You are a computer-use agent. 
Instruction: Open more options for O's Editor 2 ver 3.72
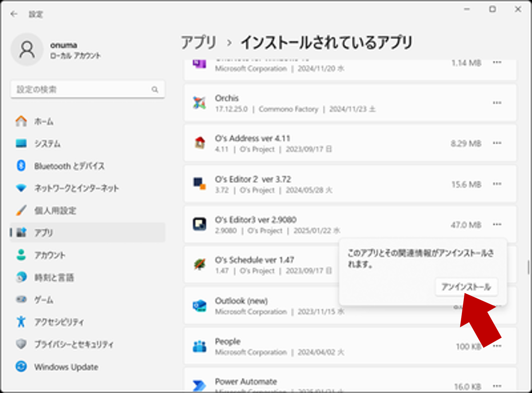[497, 184]
